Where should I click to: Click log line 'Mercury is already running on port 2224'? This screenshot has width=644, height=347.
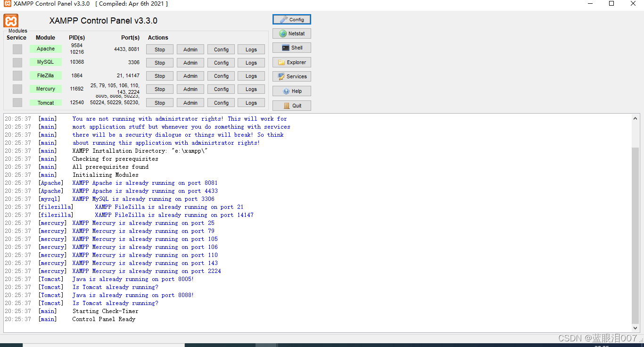[147, 271]
